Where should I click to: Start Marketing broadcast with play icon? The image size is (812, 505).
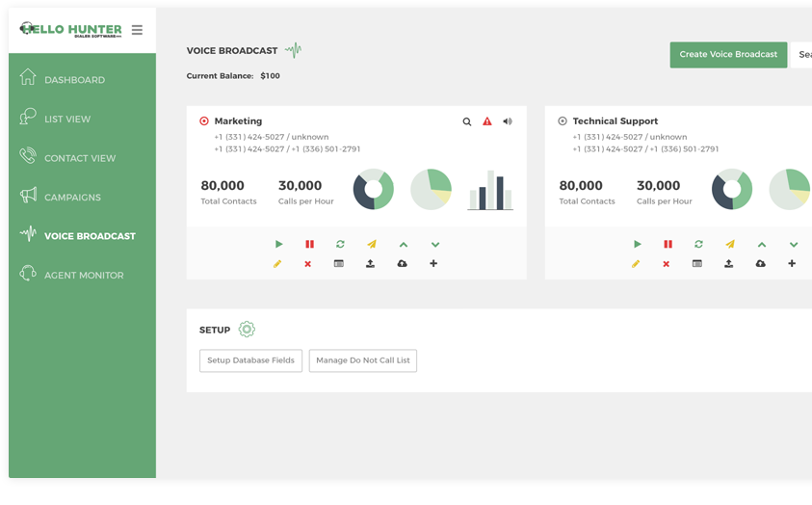click(x=278, y=244)
